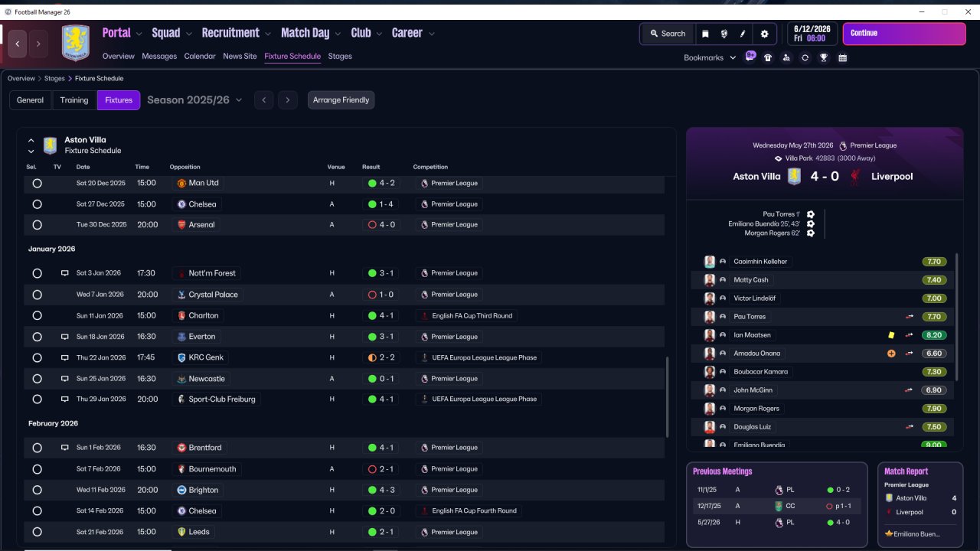Go to the next season with the right chevron

[x=288, y=100]
